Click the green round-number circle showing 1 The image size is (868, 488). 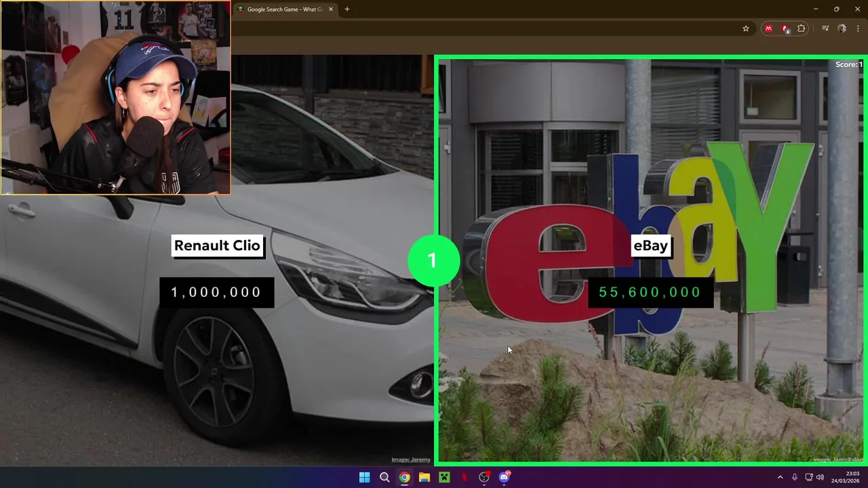(x=434, y=260)
